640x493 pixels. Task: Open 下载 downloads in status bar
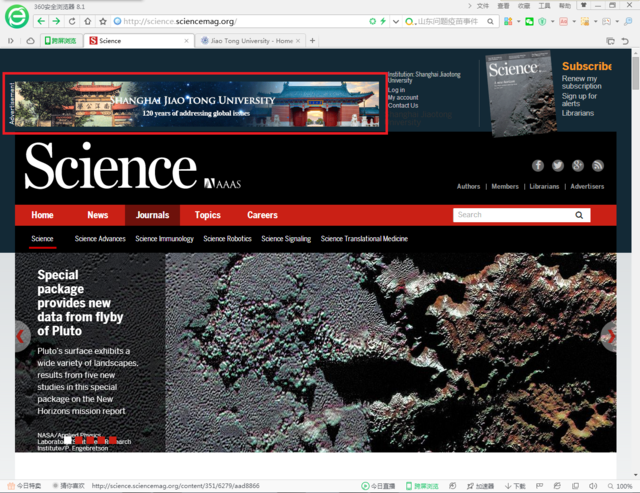click(515, 486)
